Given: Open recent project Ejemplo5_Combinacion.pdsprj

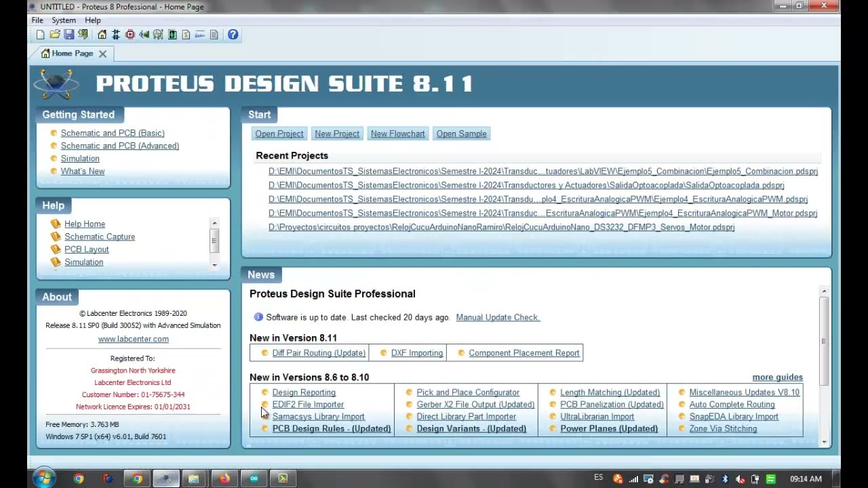Looking at the screenshot, I should pyautogui.click(x=543, y=171).
